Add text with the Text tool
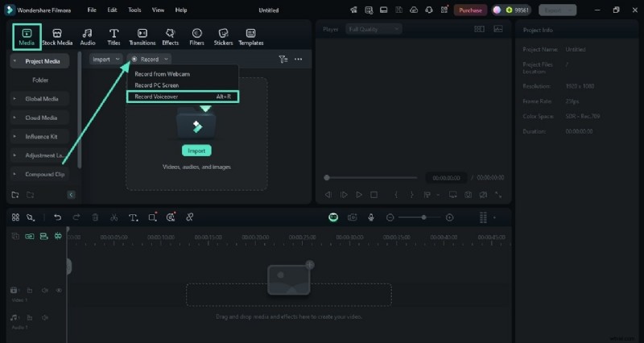 coord(133,217)
